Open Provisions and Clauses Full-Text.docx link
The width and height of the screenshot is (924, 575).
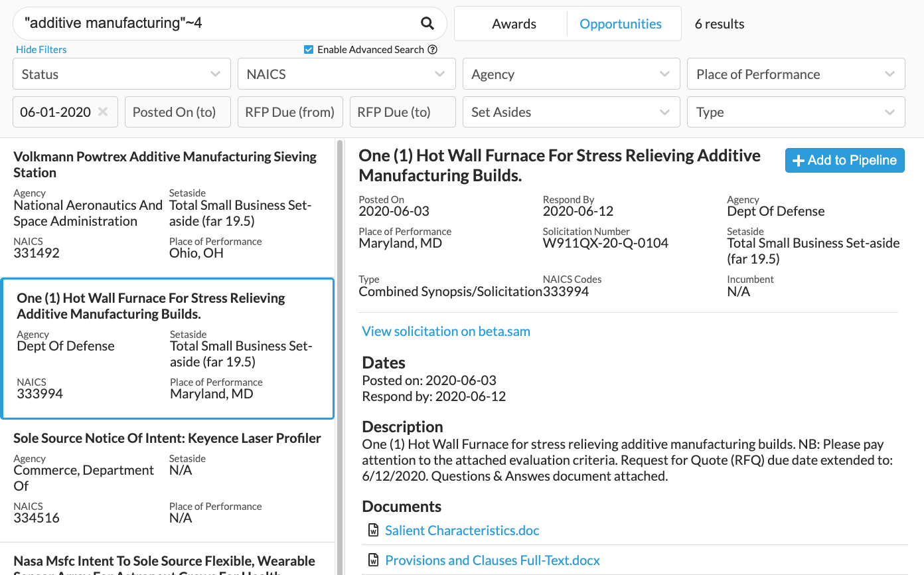493,560
